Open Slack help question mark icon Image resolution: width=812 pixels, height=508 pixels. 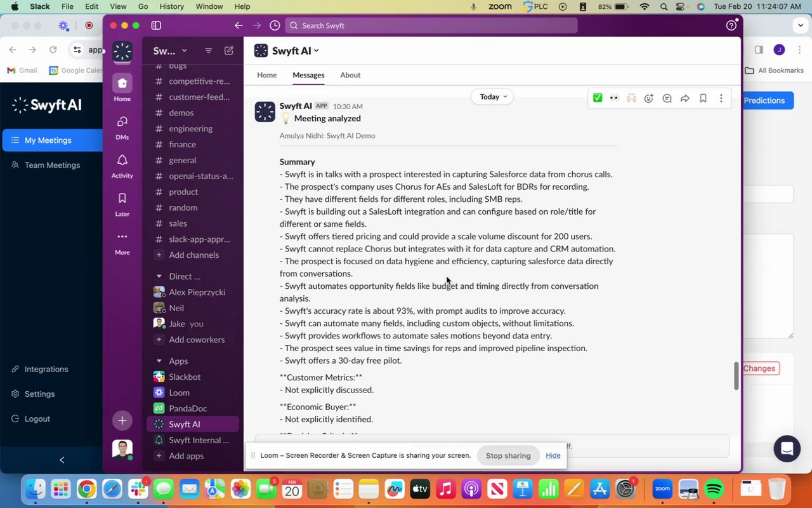(731, 25)
